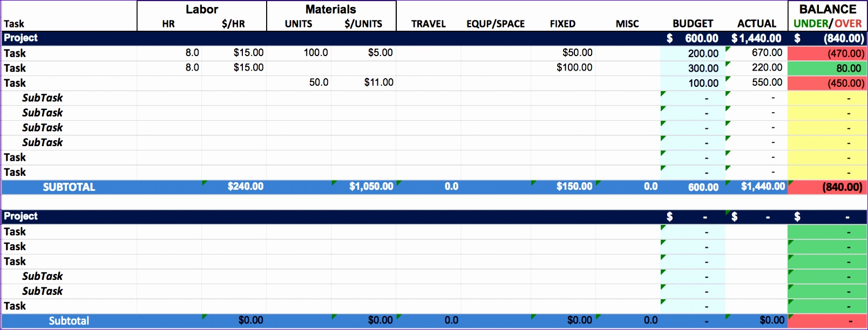Click the UNDER/OVER header label
The height and width of the screenshot is (330, 868).
(828, 24)
